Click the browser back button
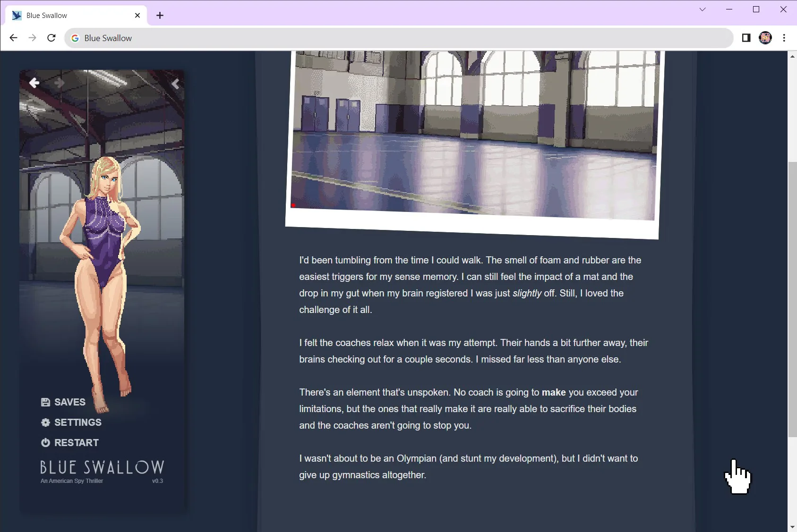Viewport: 797px width, 532px height. [13, 38]
